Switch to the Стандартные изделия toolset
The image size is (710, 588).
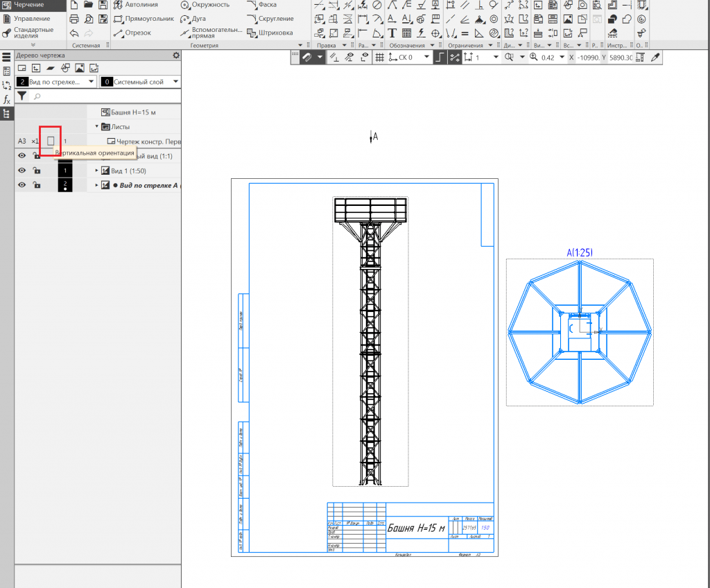33,33
